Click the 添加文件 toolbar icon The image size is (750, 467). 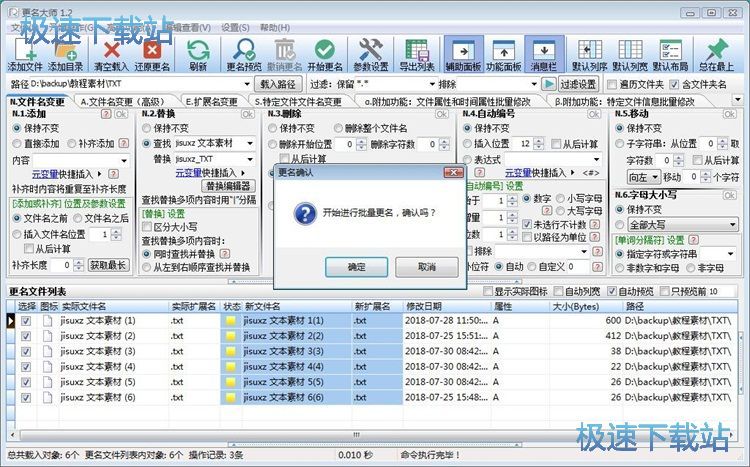coord(25,54)
